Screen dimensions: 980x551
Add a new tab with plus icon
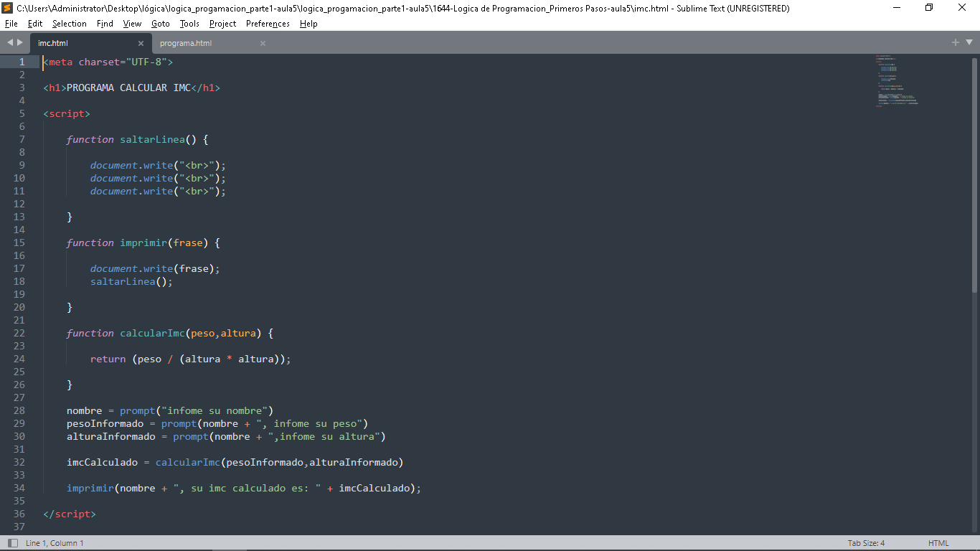956,42
